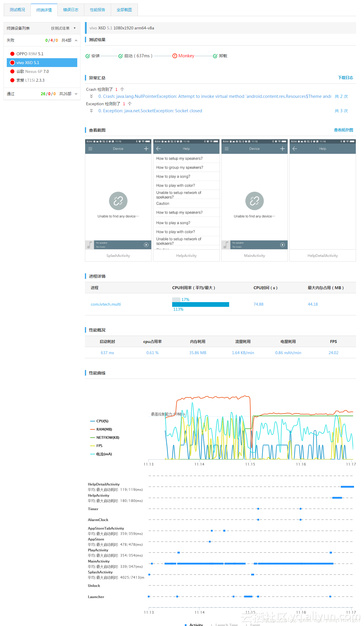
Task: Click the green install (安装) check icon
Action: click(88, 56)
